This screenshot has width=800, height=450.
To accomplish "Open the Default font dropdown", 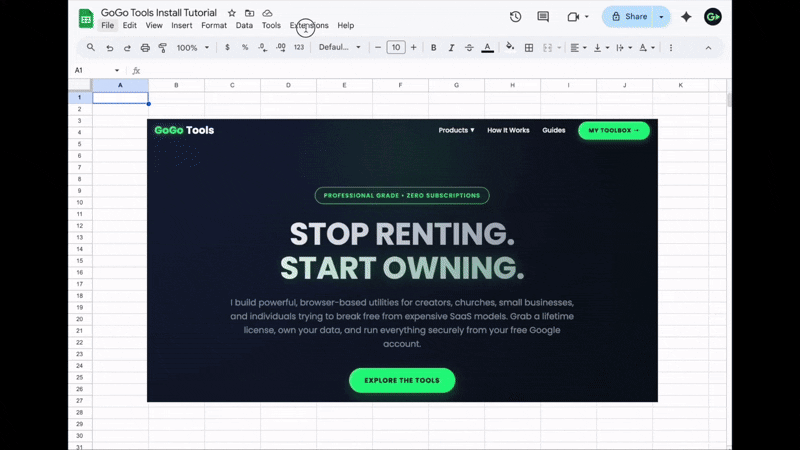I will (x=339, y=47).
